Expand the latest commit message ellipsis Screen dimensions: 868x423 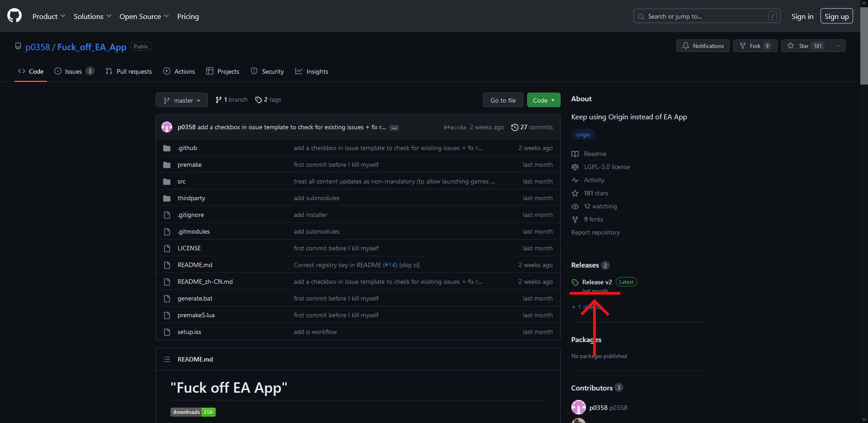coord(394,128)
